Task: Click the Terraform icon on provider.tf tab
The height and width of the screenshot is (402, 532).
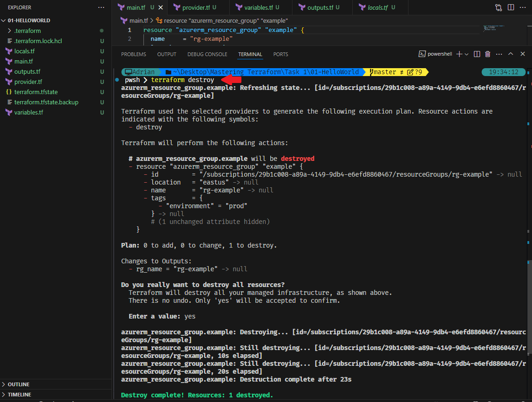Action: pos(177,7)
